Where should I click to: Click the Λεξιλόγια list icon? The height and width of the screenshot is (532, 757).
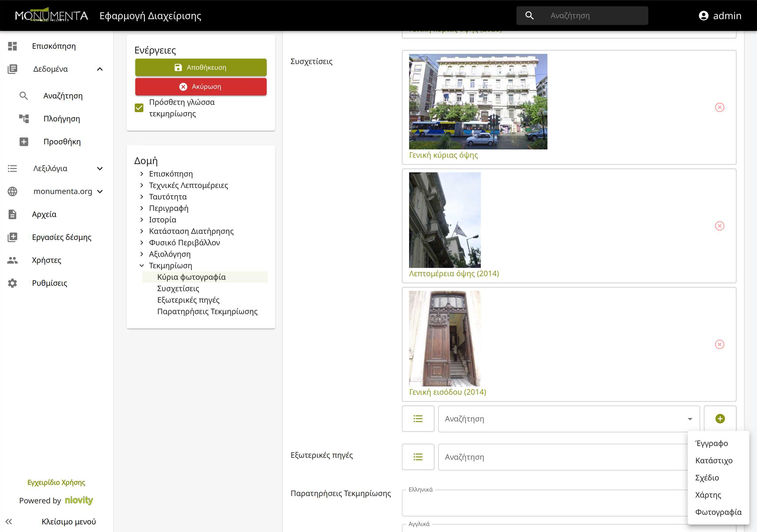coord(12,169)
